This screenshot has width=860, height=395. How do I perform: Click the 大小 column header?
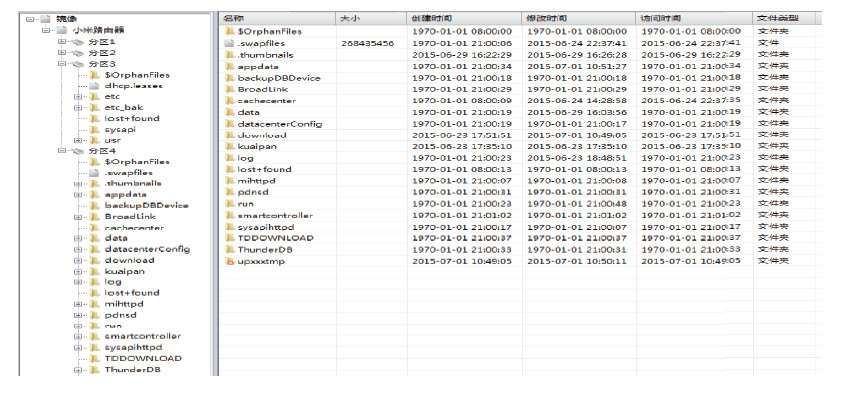coord(371,19)
